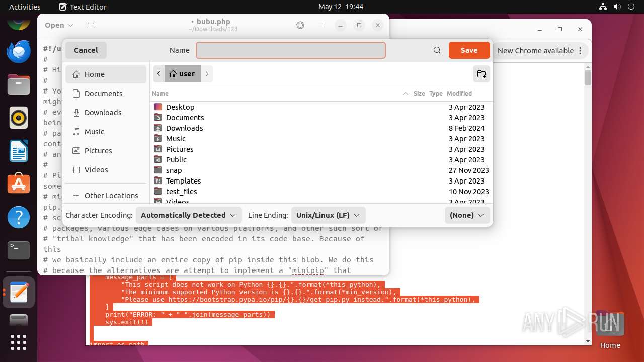
Task: Select the user home path button
Action: (x=183, y=74)
